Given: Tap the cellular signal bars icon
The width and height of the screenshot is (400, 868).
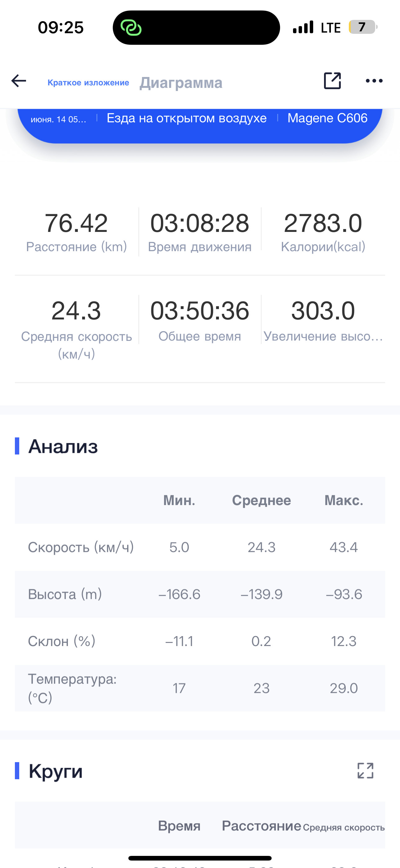Looking at the screenshot, I should pos(303,27).
